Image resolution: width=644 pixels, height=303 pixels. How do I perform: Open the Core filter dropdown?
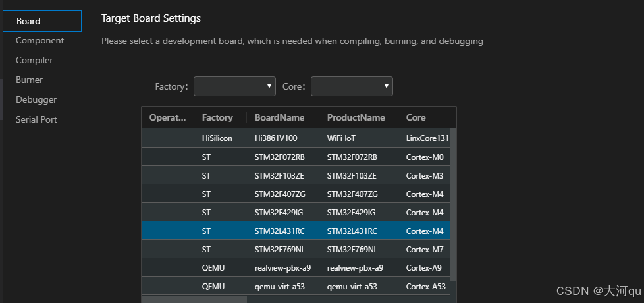click(x=352, y=86)
